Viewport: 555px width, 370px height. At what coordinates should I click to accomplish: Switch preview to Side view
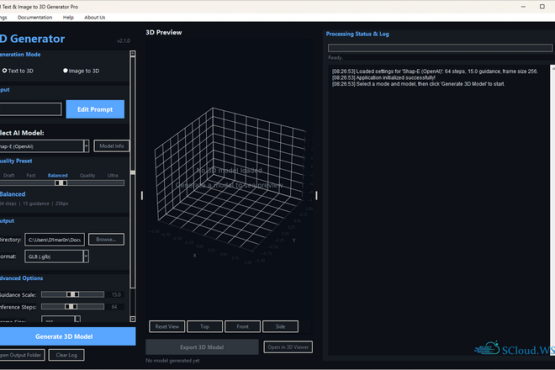[280, 326]
